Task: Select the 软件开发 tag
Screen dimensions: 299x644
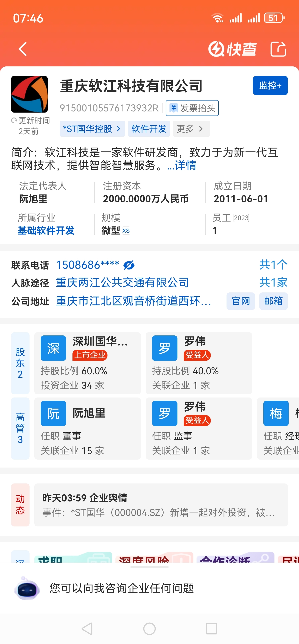Action: point(149,129)
